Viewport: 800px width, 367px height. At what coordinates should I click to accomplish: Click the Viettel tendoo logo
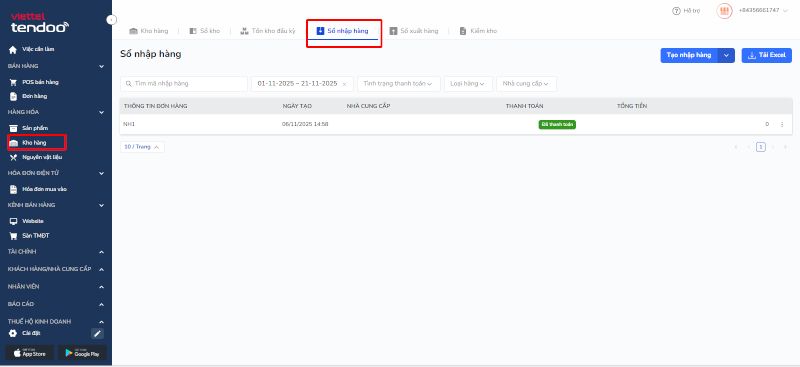tap(39, 23)
